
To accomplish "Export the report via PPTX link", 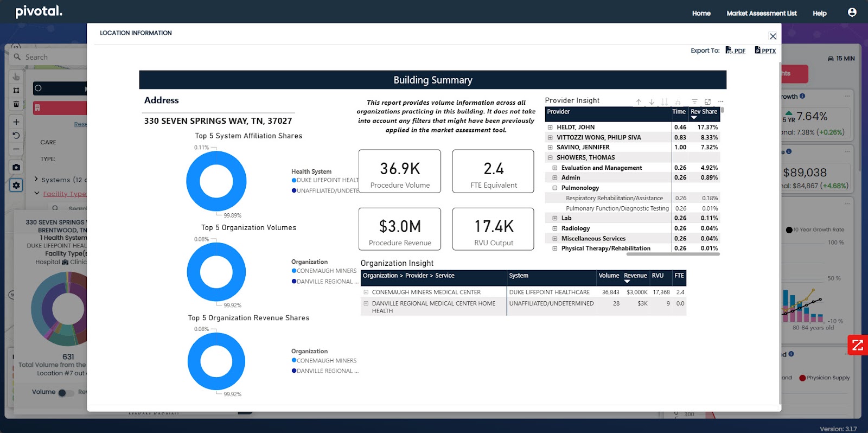I will [769, 51].
